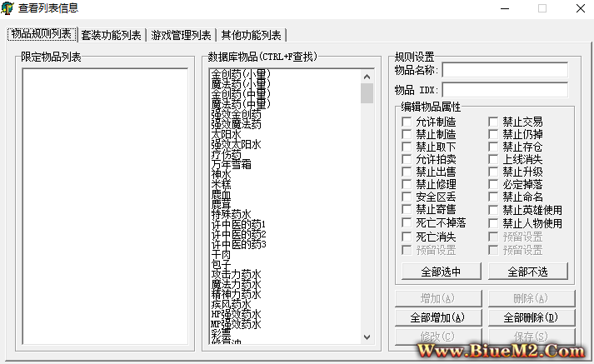Image resolution: width=594 pixels, height=364 pixels.
Task: Select 金创药(中量) list entry
Action: [x=241, y=94]
